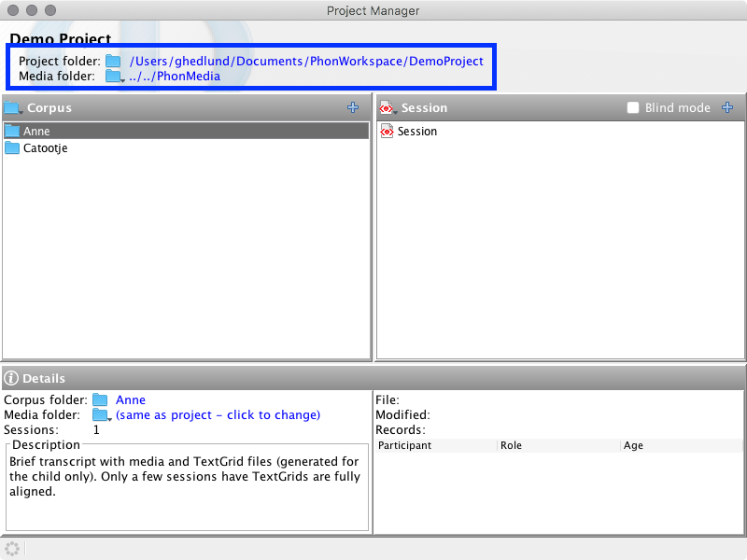
Task: Add a new session with the plus icon
Action: [x=727, y=107]
